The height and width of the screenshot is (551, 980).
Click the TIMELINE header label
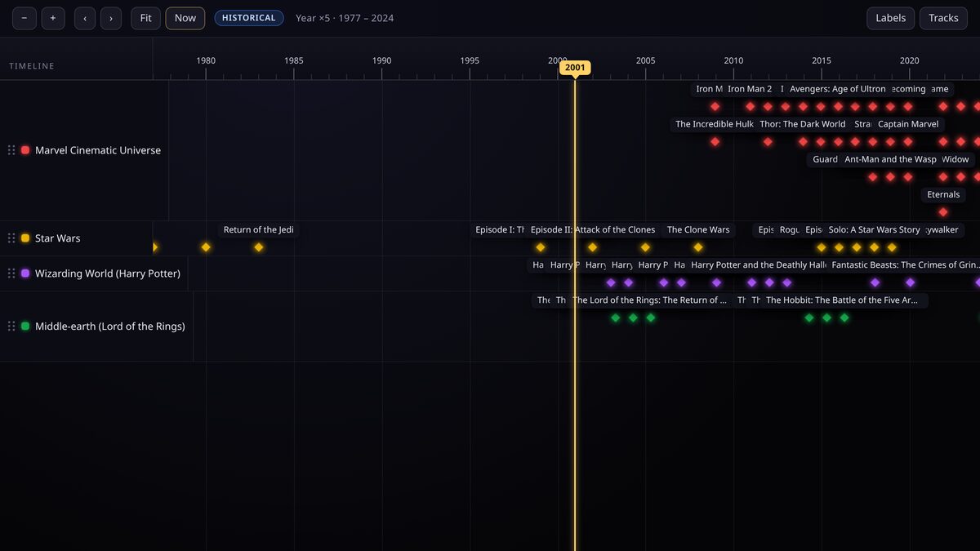coord(32,66)
